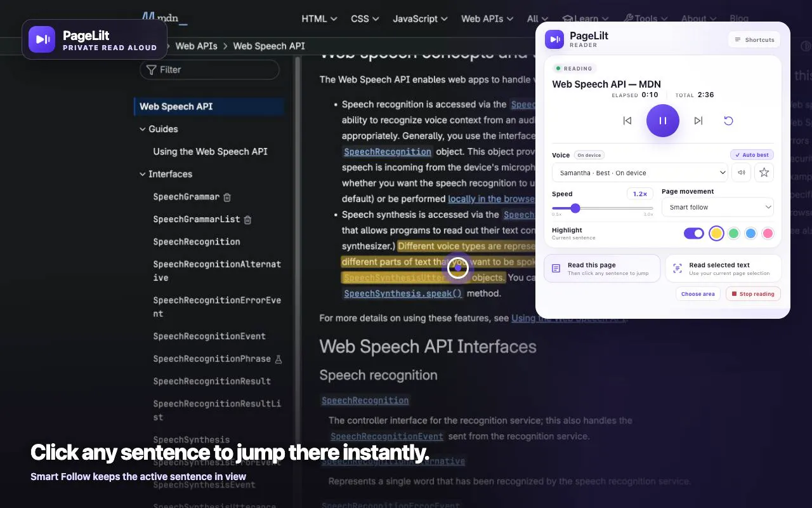Click the PageLilt Reader logo icon
Image resolution: width=812 pixels, height=508 pixels.
point(554,39)
